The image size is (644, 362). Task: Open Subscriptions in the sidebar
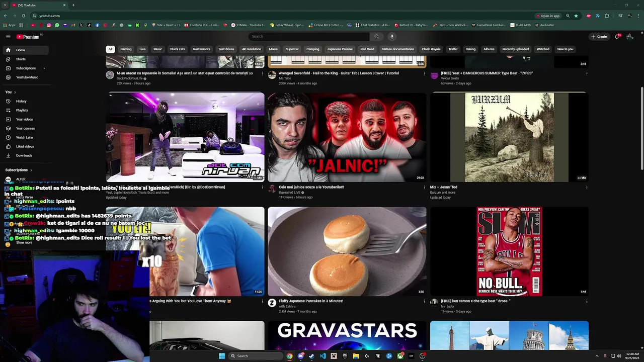point(25,68)
